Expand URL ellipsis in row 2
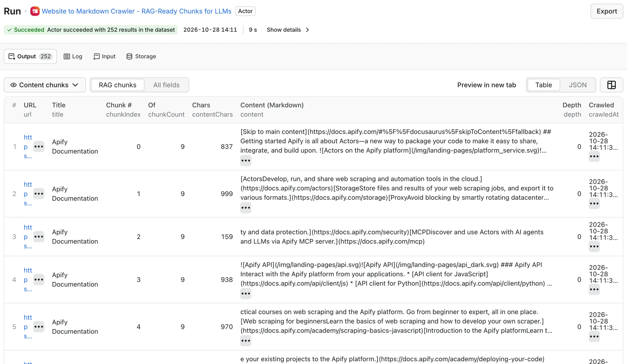 click(39, 194)
